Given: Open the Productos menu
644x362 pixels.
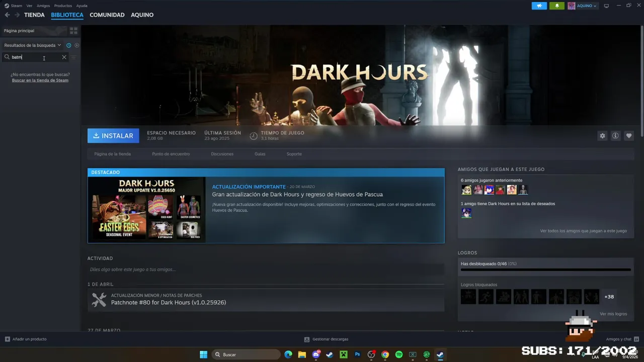Looking at the screenshot, I should pos(63,6).
